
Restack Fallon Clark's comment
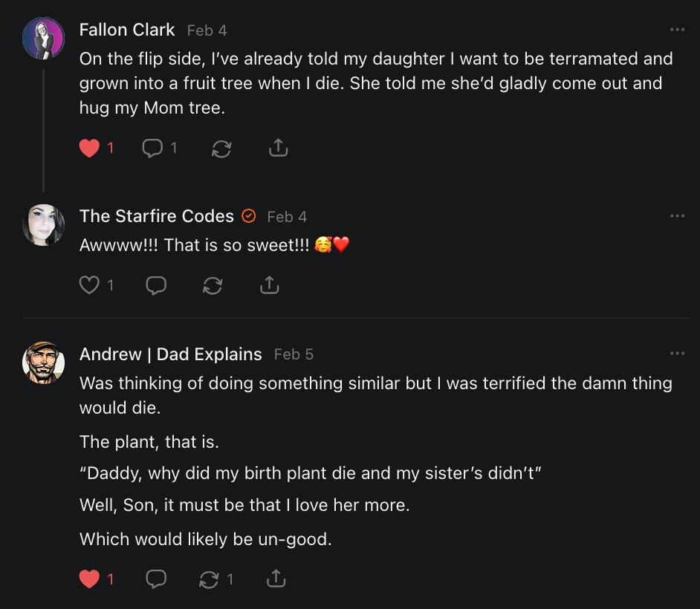pos(221,149)
